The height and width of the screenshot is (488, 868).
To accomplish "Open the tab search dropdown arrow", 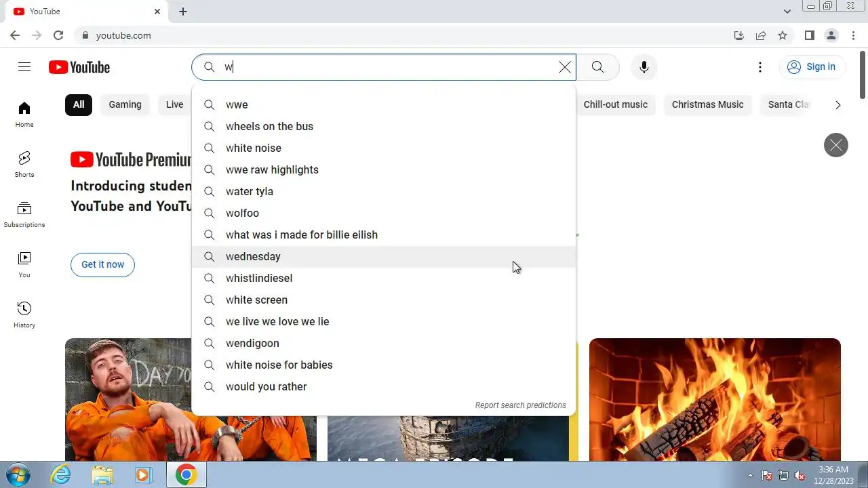I will (787, 12).
